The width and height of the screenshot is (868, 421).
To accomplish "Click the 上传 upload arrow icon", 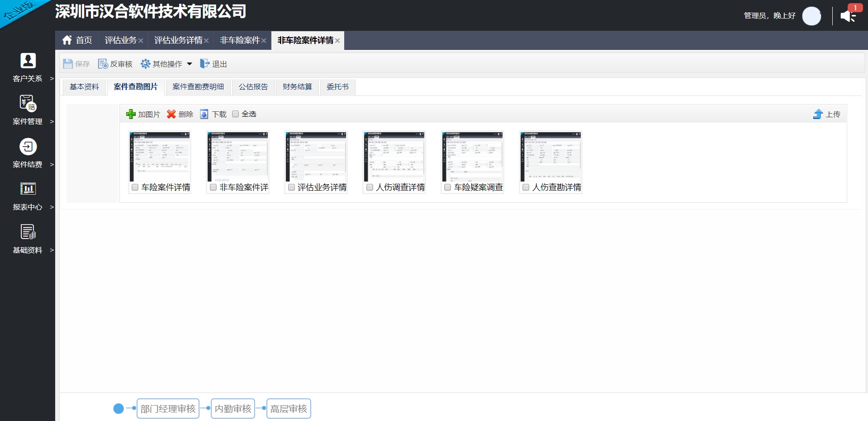I will pyautogui.click(x=818, y=114).
